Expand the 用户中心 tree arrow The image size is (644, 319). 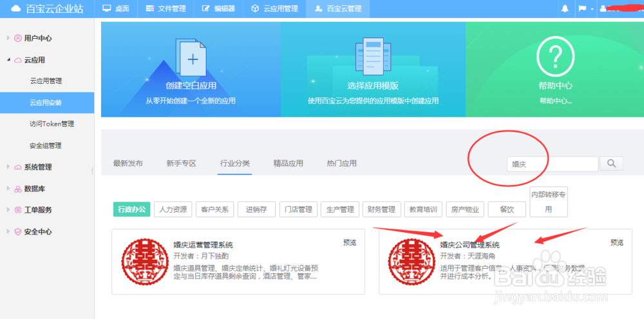point(8,38)
